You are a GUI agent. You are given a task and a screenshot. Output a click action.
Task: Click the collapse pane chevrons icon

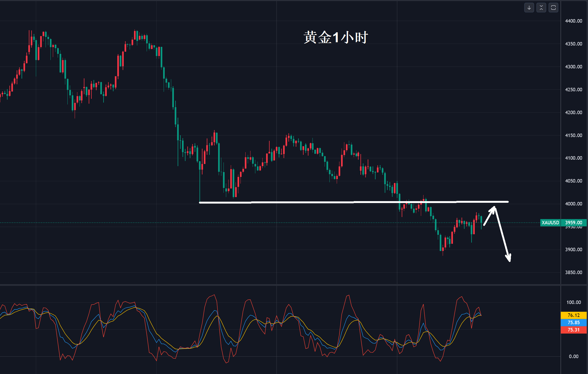pos(541,8)
